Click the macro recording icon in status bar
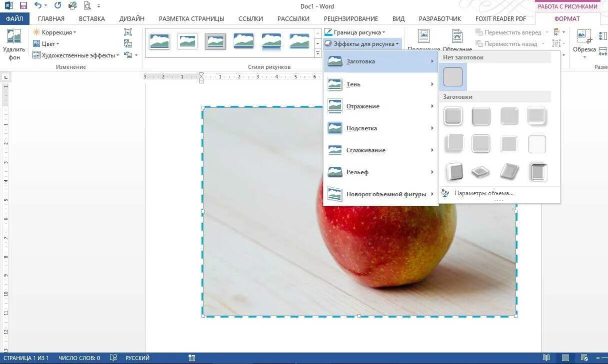 [192, 358]
